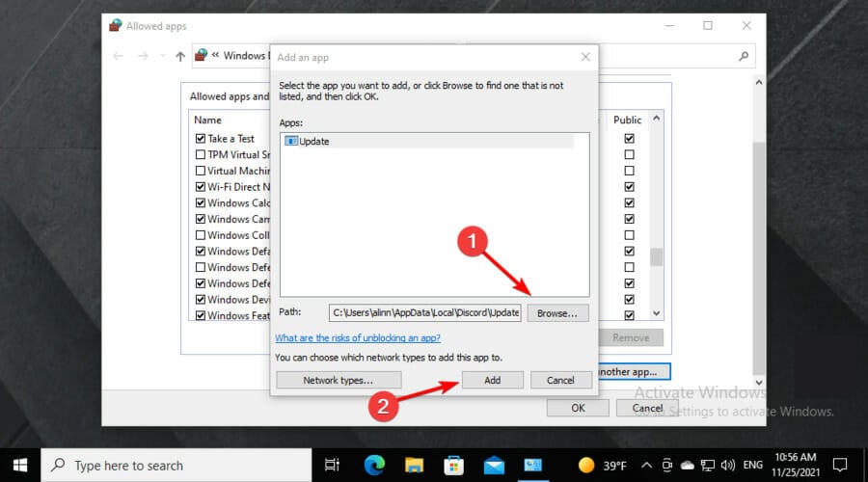Cancel the Add an app dialog
This screenshot has height=482, width=868.
(x=560, y=380)
